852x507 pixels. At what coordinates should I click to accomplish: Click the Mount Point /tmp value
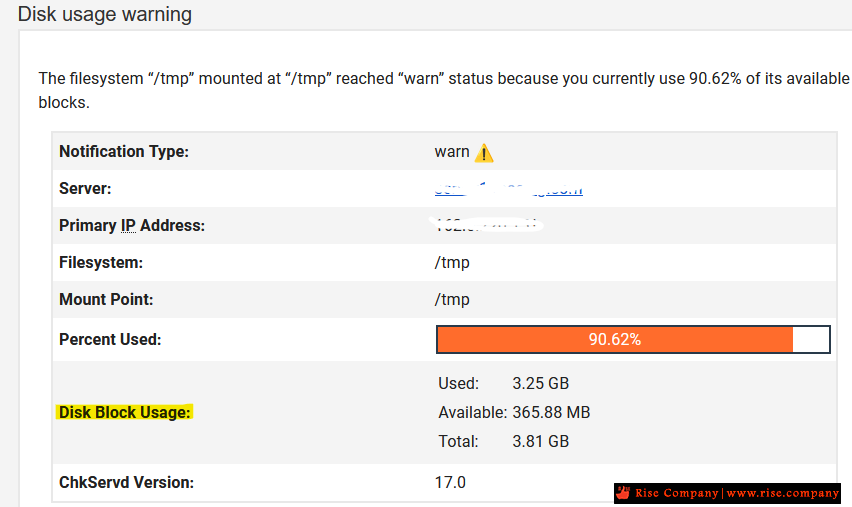point(452,299)
